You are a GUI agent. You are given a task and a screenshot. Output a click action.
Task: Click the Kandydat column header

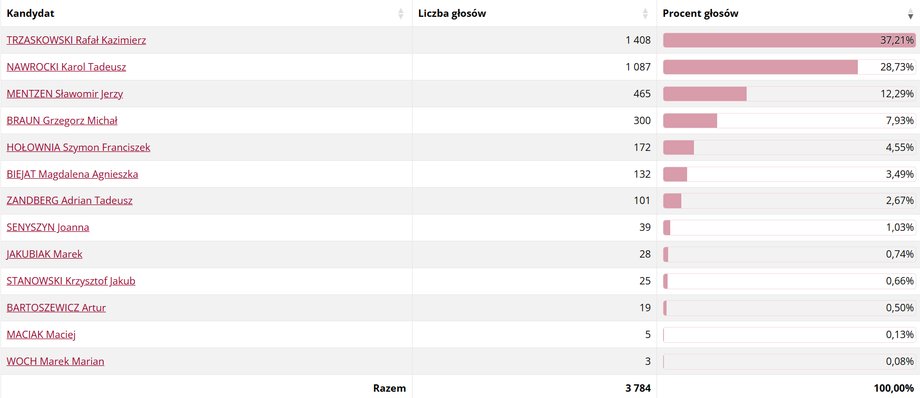(206, 14)
